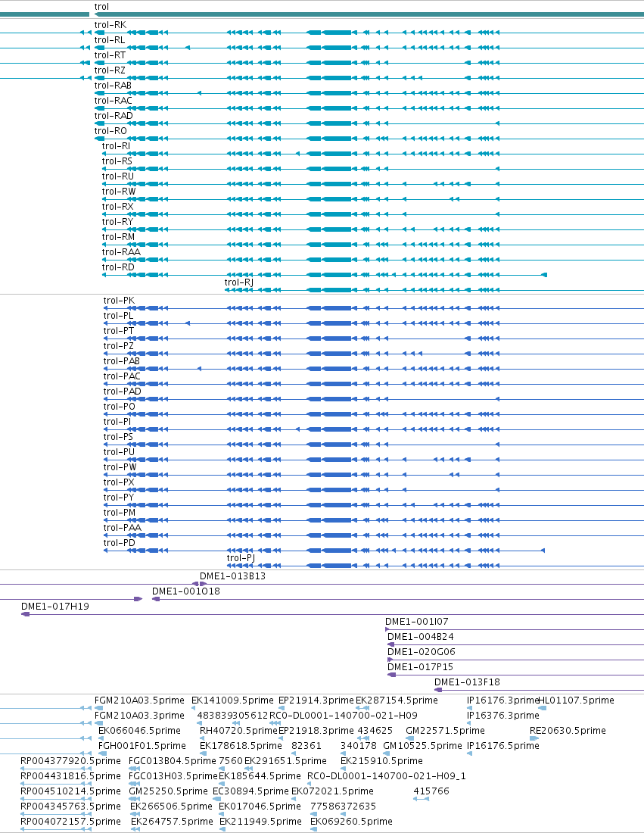Click the trol-RK transcript label
This screenshot has width=644, height=833.
[x=110, y=25]
